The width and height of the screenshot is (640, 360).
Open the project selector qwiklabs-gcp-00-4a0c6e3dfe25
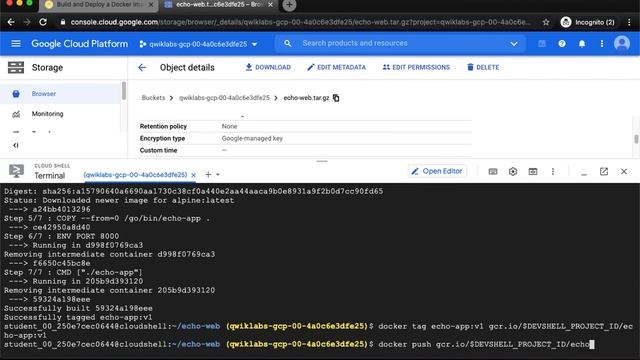[198, 44]
